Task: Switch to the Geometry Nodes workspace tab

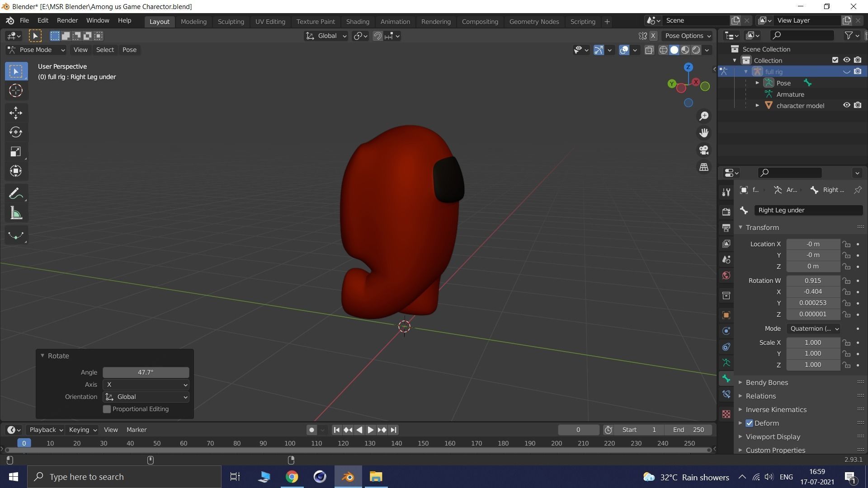Action: [534, 22]
